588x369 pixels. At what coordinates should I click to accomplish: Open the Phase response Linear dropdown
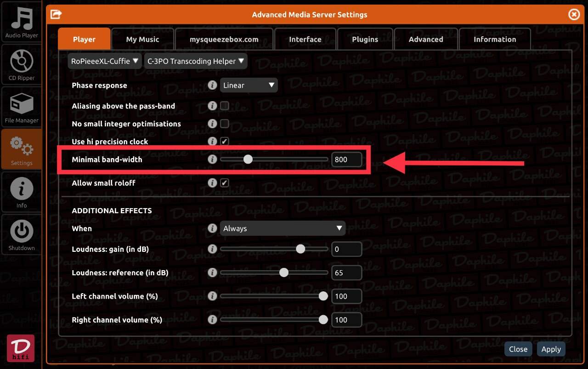pos(249,85)
